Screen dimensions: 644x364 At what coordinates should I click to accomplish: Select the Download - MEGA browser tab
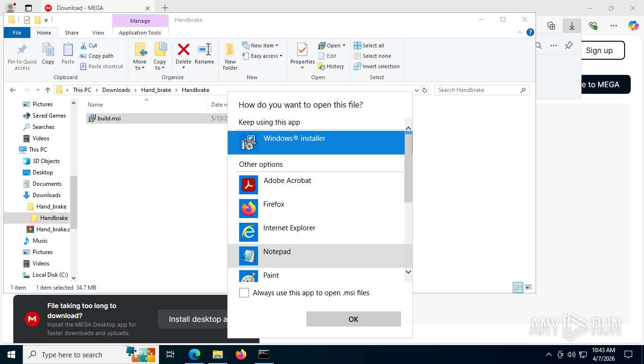tap(97, 8)
